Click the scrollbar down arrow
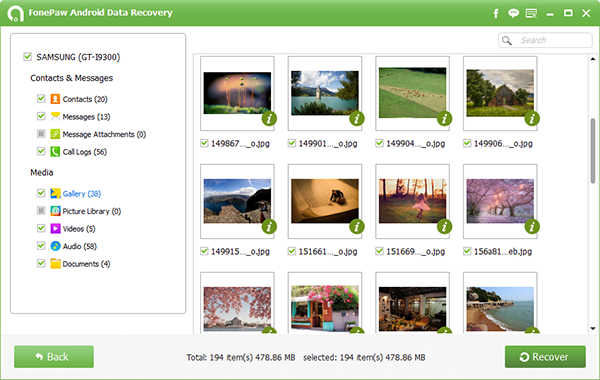Screen dimensions: 600x380 (x=593, y=328)
